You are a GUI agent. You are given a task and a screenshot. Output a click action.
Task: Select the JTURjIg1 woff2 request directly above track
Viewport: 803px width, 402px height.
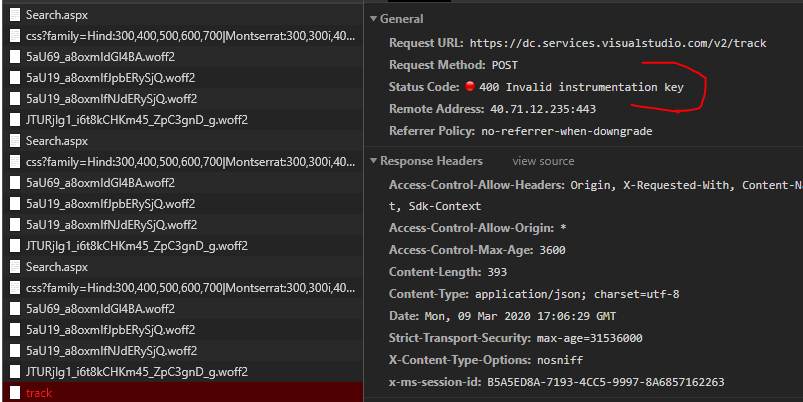[183, 372]
